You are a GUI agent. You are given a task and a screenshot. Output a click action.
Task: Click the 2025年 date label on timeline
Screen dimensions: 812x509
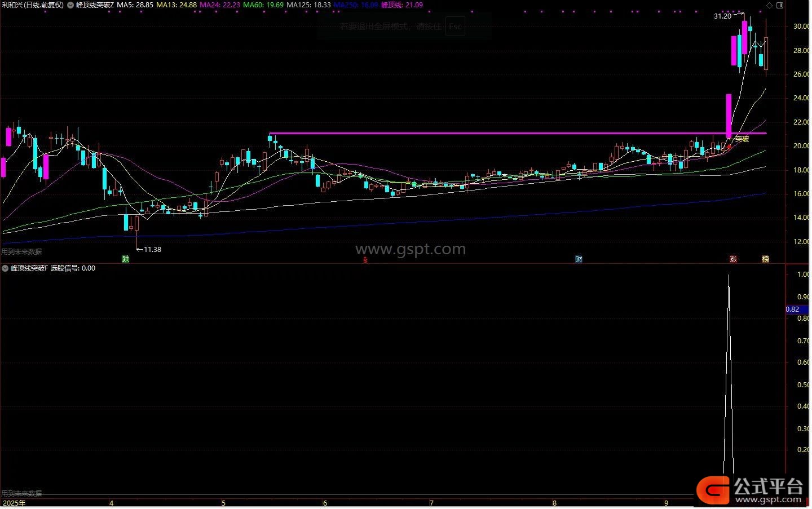(14, 503)
